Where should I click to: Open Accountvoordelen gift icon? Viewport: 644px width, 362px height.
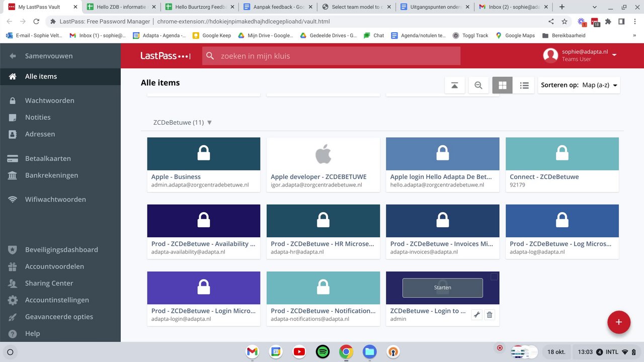13,266
